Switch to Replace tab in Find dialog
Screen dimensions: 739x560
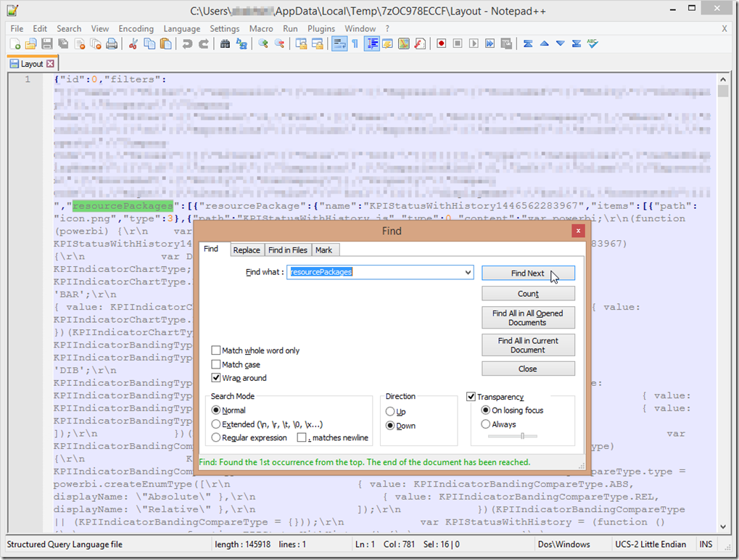point(247,250)
